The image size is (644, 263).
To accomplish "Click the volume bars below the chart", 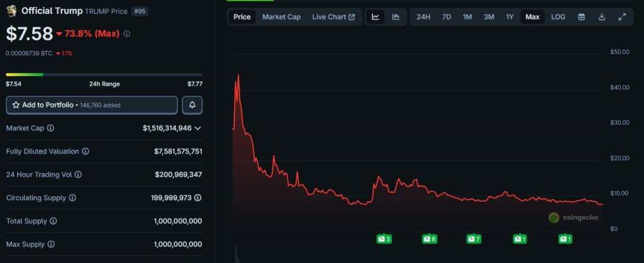I will (236, 255).
